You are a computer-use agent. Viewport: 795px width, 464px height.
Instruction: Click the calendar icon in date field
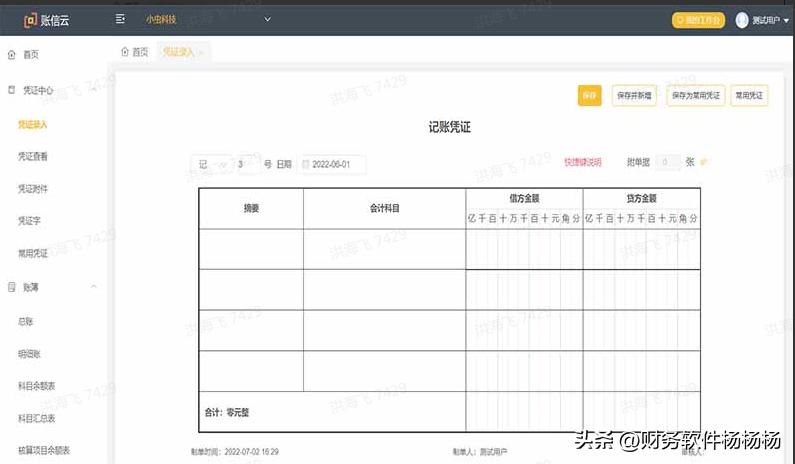point(306,164)
